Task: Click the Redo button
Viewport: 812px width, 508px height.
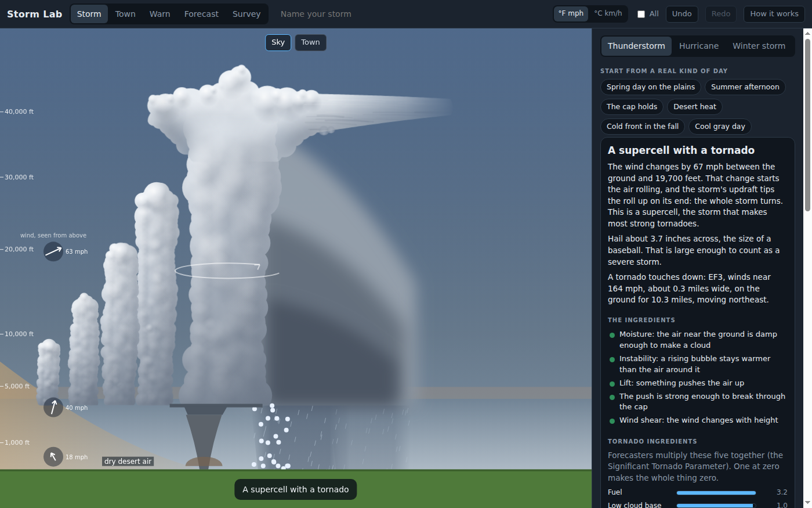Action: 721,14
